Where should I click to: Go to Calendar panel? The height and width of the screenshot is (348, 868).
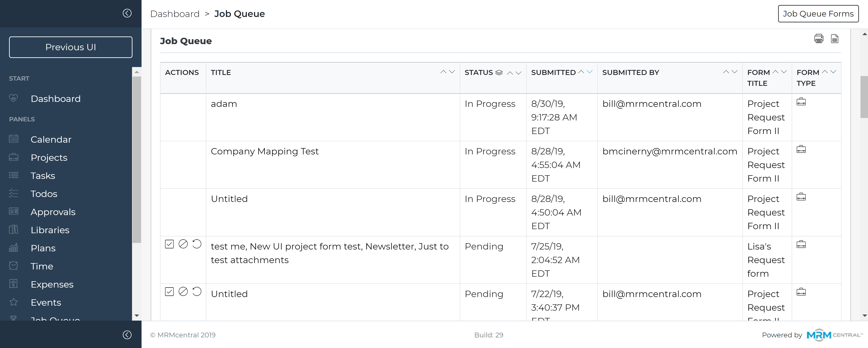click(51, 139)
